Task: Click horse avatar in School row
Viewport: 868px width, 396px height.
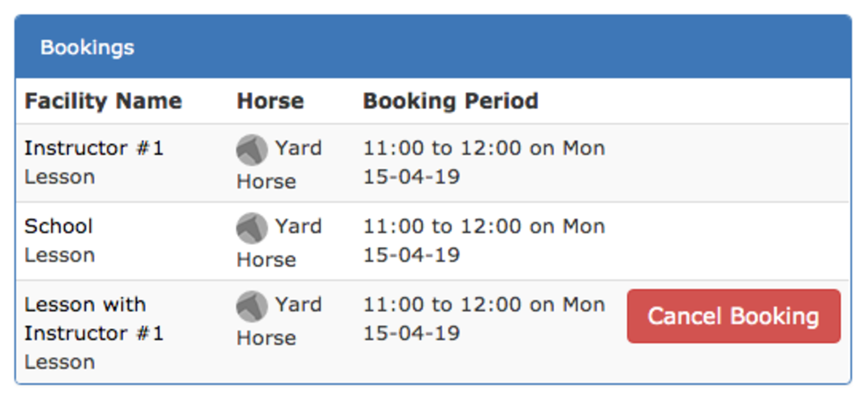Action: click(252, 228)
